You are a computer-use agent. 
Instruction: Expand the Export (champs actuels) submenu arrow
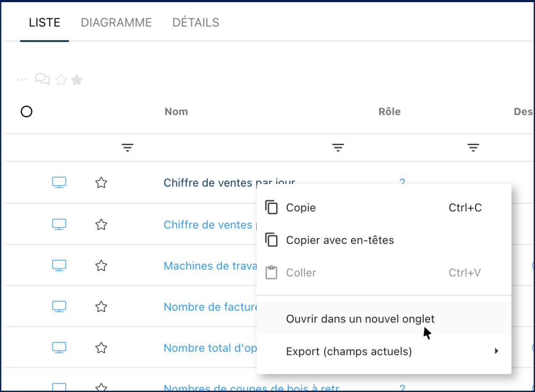click(496, 351)
